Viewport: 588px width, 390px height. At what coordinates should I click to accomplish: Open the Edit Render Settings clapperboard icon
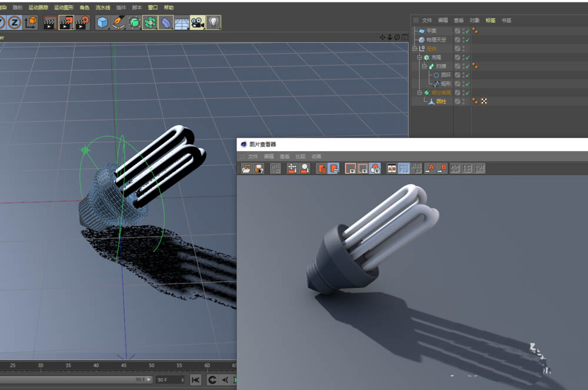[x=82, y=23]
